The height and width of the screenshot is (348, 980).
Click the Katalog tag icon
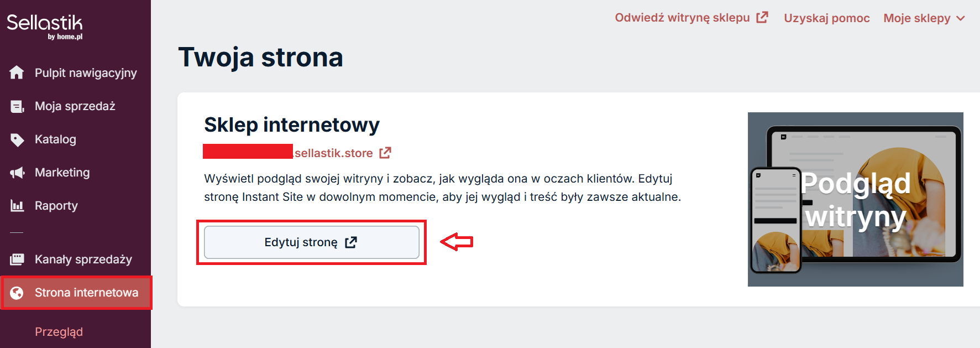17,139
